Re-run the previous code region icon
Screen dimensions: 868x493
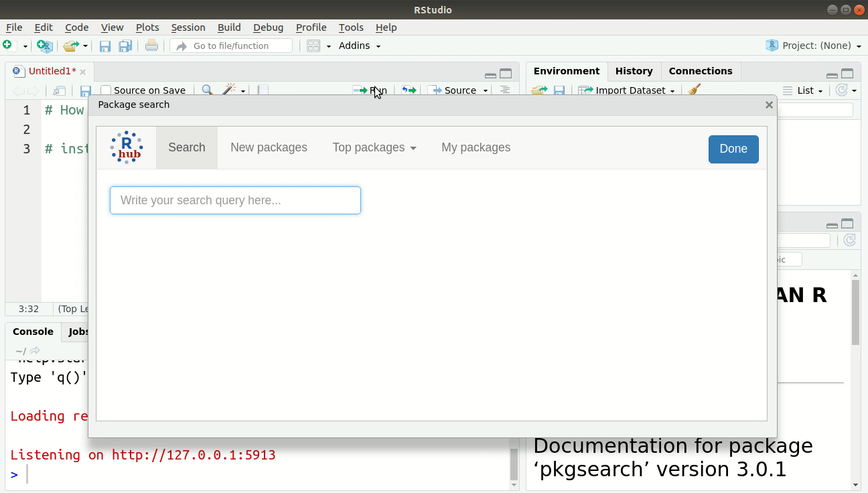tap(409, 90)
